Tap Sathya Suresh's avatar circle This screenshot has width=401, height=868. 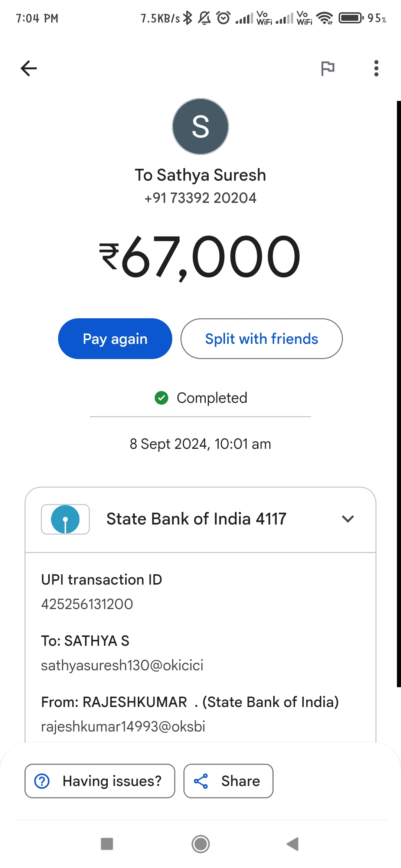pos(200,126)
